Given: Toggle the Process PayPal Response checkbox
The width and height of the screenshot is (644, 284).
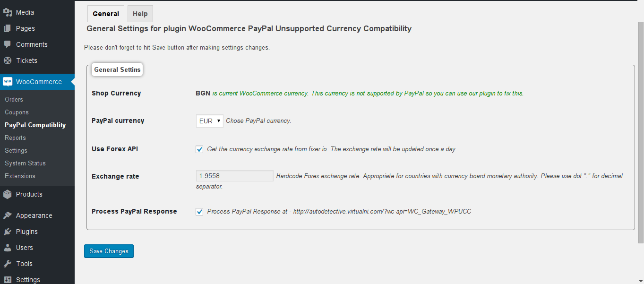Looking at the screenshot, I should [x=199, y=212].
